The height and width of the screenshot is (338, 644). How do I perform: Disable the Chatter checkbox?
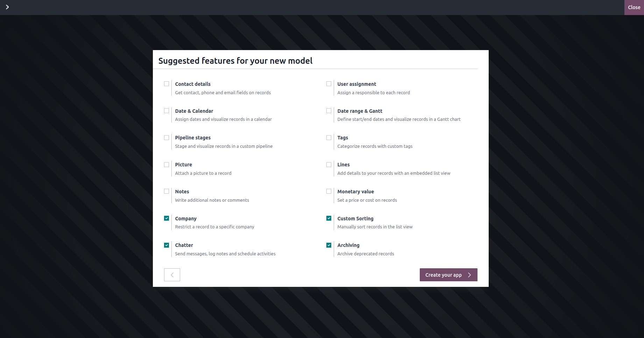pyautogui.click(x=167, y=245)
